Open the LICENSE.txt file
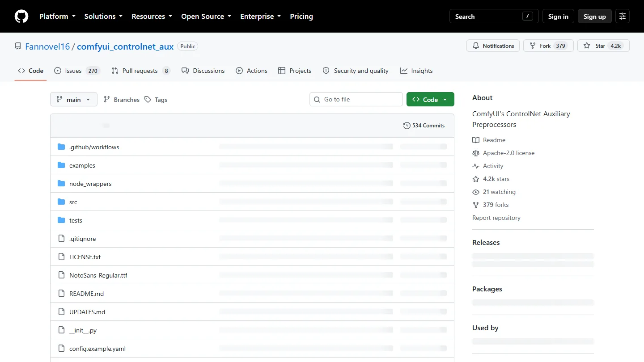This screenshot has height=362, width=644. tap(85, 257)
